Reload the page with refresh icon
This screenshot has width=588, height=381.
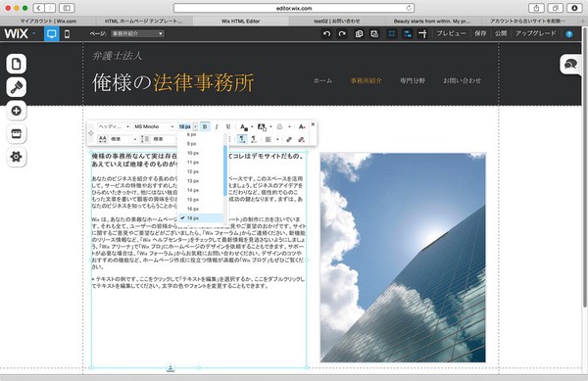point(409,8)
